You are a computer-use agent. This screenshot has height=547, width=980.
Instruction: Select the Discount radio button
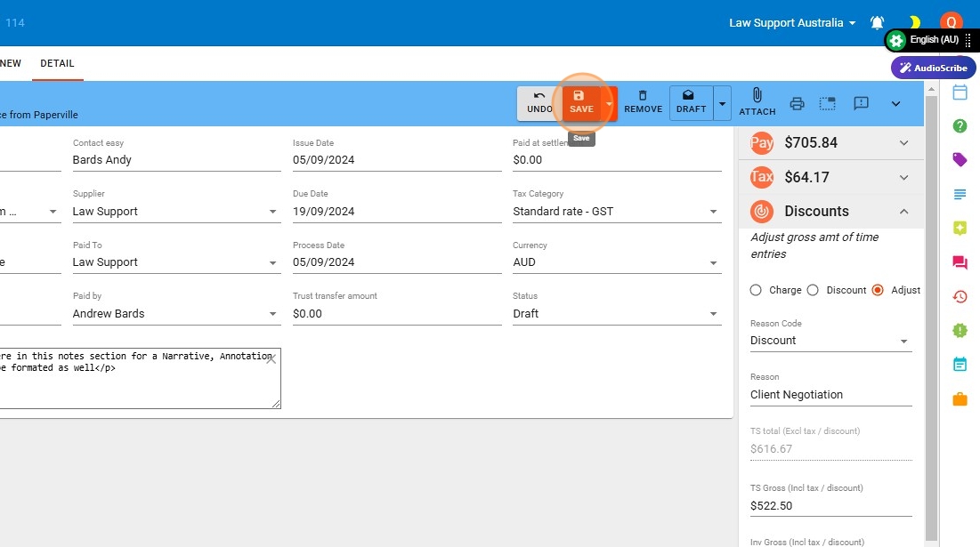(x=813, y=290)
